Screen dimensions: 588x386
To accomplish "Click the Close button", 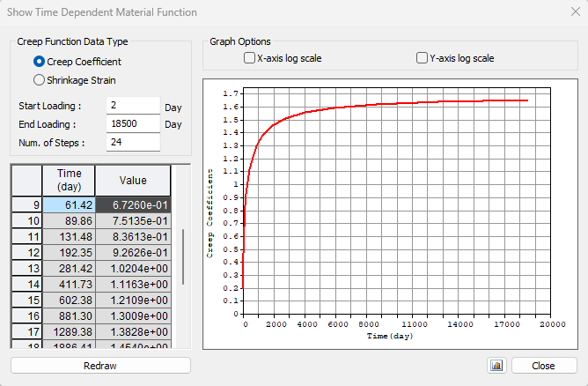I will pos(544,366).
